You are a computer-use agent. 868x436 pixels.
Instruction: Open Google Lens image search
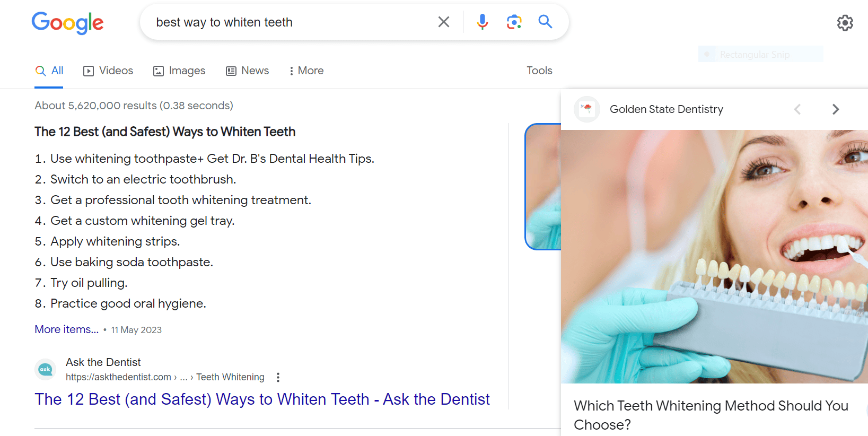point(514,22)
